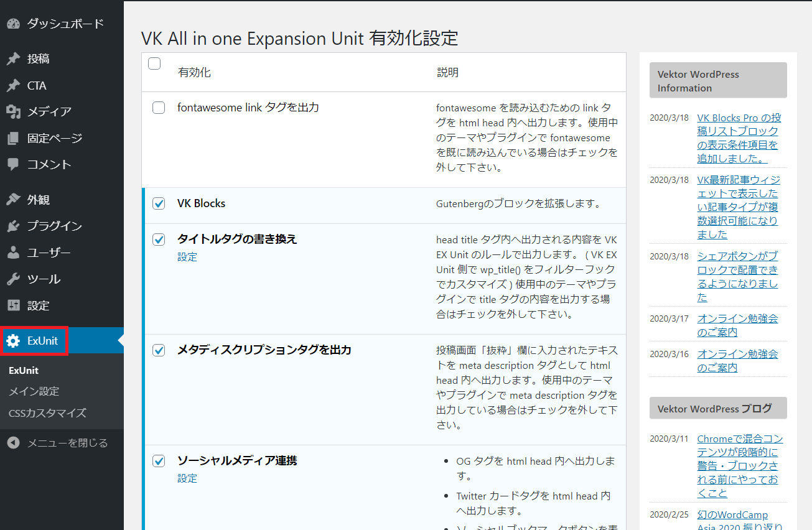Viewport: 812px width, 530px height.
Task: Open the プラグイン plugin icon
Action: (x=14, y=226)
